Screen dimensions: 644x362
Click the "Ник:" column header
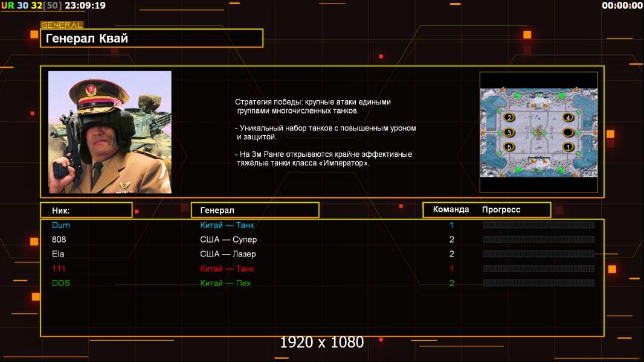pos(86,211)
